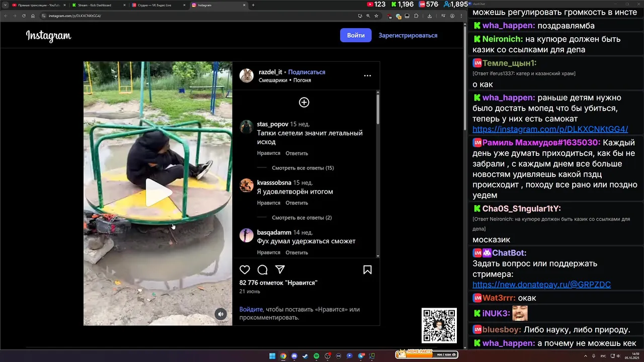Click the Войти login button in the header
Image resolution: width=644 pixels, height=362 pixels.
point(356,35)
